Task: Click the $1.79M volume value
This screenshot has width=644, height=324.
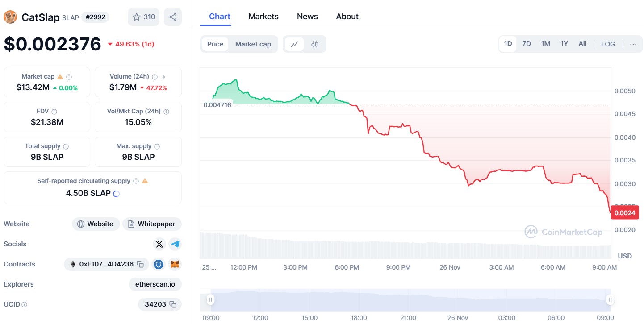Action: pyautogui.click(x=123, y=87)
